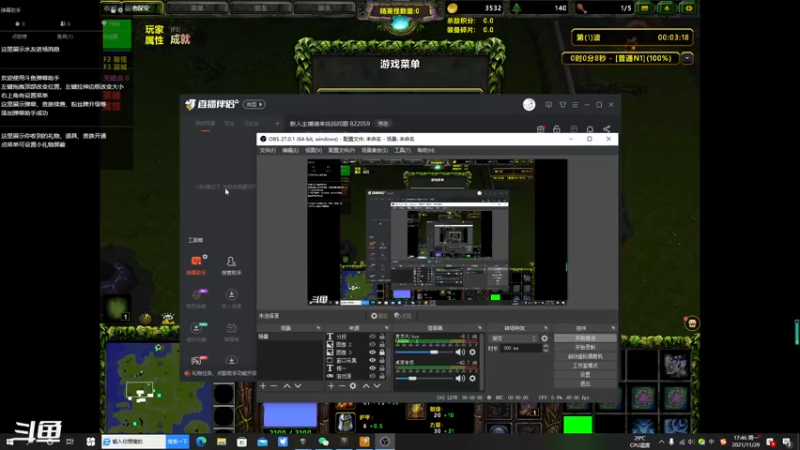Open transition properties via the gear beside 渐变

coord(544,338)
